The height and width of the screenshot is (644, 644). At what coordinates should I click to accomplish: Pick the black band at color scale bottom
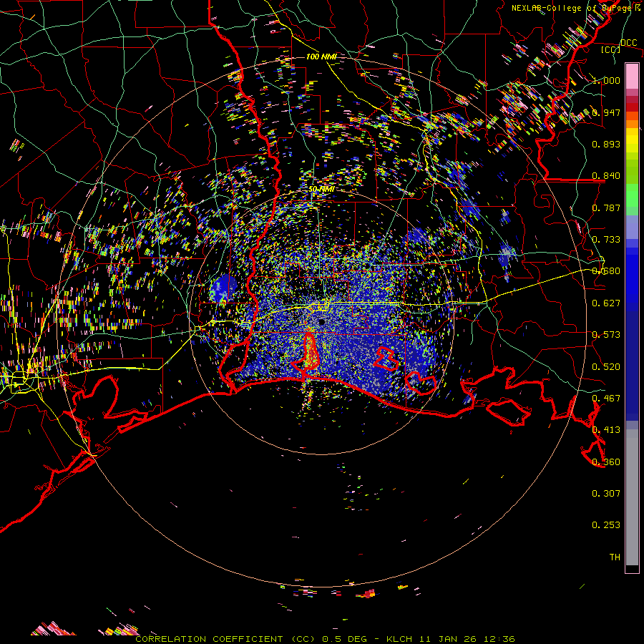pyautogui.click(x=632, y=569)
